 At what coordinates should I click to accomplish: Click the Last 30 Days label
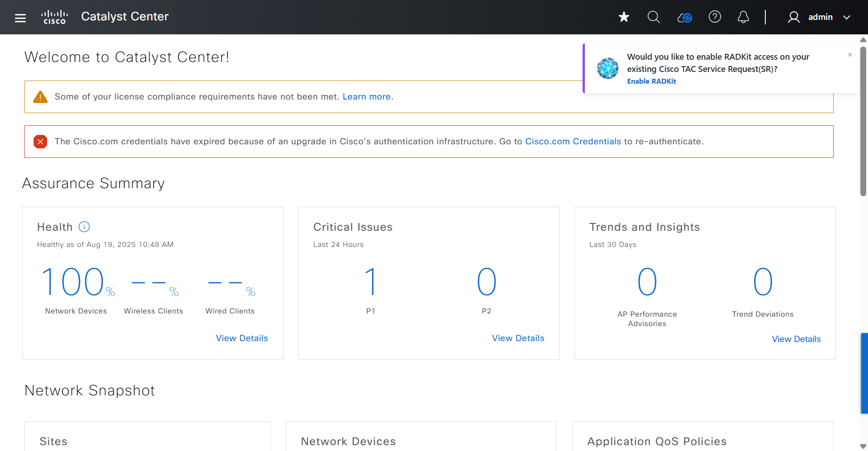point(612,245)
